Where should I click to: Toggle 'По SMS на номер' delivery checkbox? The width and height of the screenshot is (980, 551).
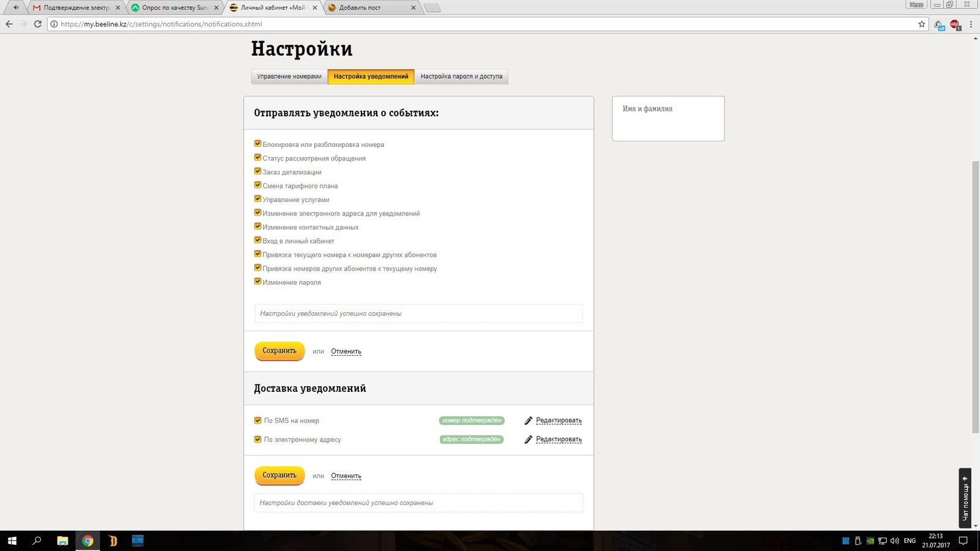coord(258,421)
